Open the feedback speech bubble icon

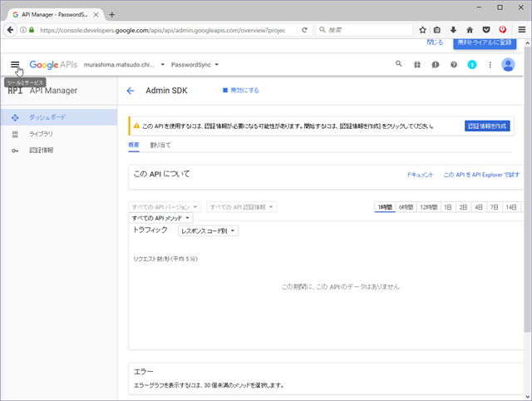[436, 65]
